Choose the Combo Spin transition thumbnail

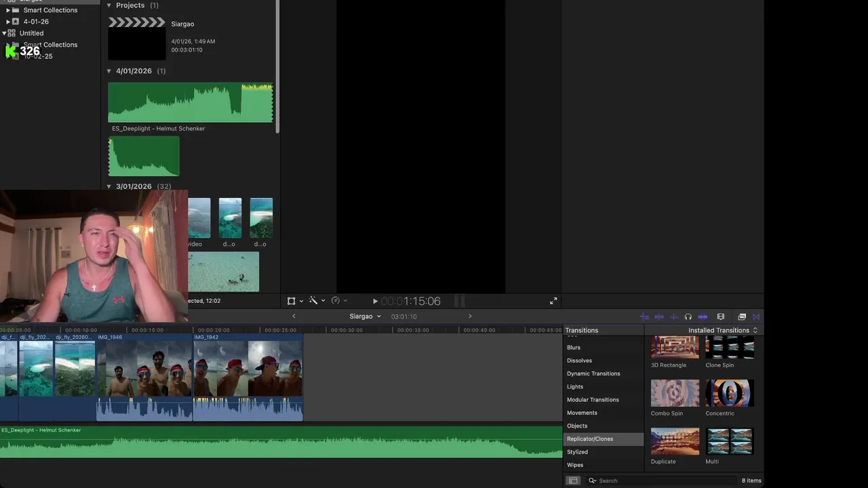click(675, 393)
